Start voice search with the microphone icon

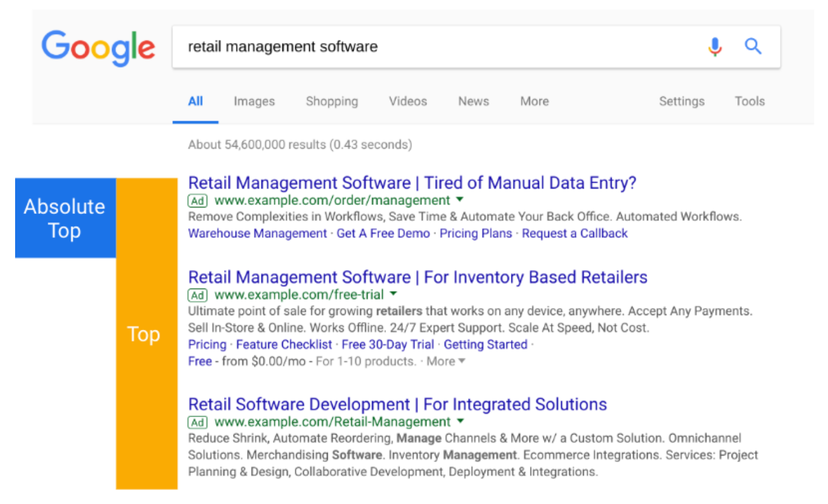coord(715,47)
